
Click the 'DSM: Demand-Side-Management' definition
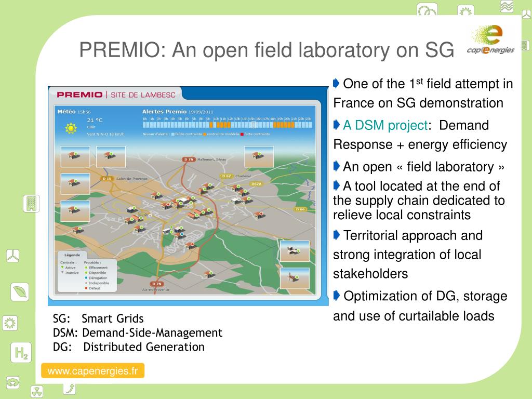(x=137, y=333)
